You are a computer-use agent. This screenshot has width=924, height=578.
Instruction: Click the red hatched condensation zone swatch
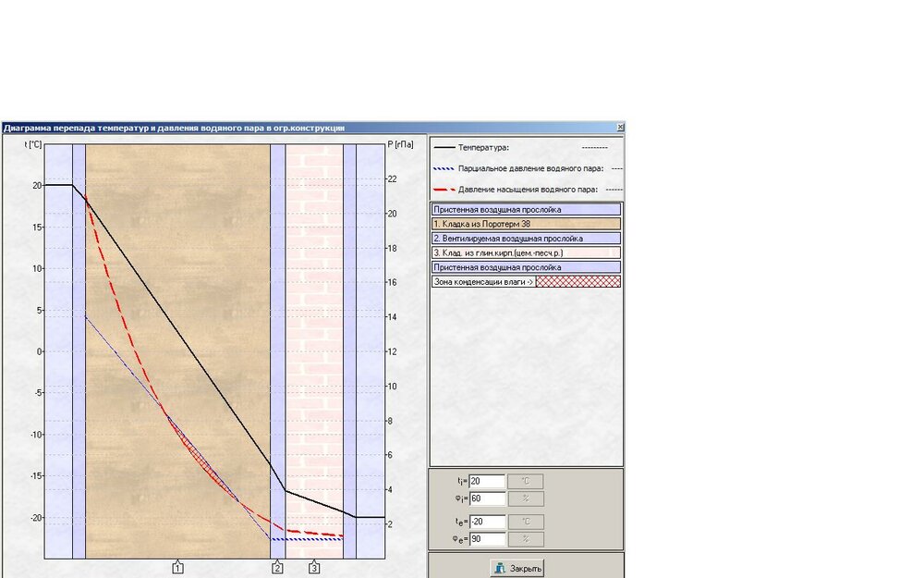pos(578,282)
